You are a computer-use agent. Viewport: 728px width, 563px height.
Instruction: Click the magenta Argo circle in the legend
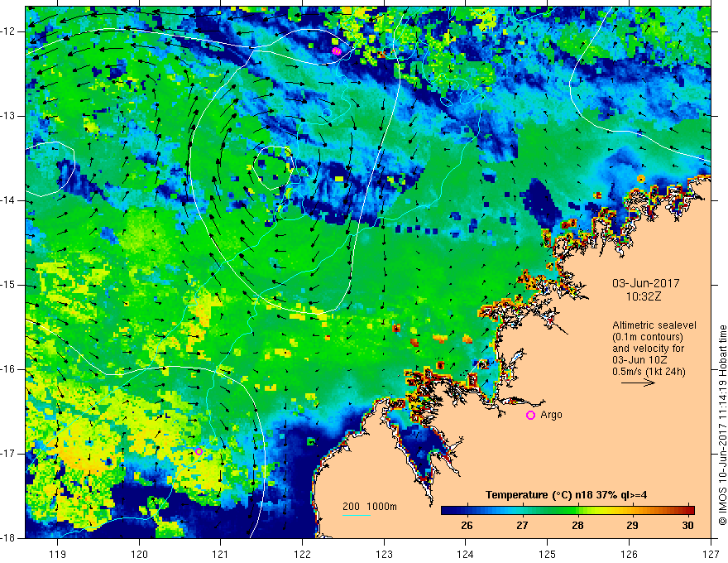530,416
